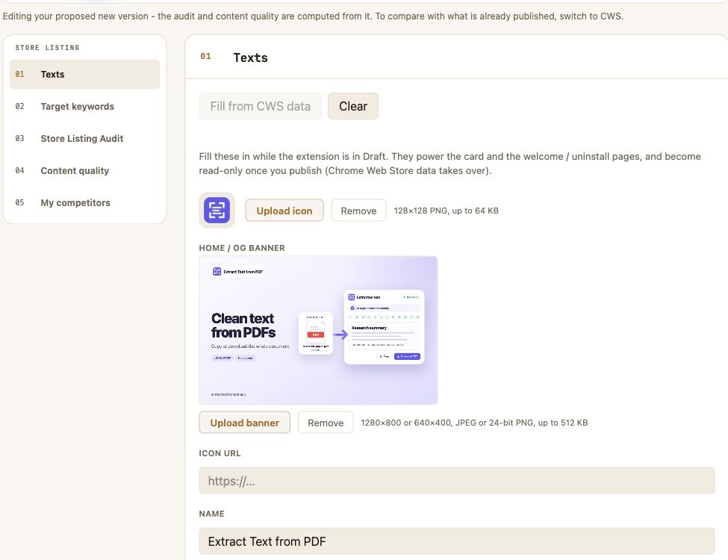Clear the text fields
This screenshot has width=728, height=560.
(353, 106)
